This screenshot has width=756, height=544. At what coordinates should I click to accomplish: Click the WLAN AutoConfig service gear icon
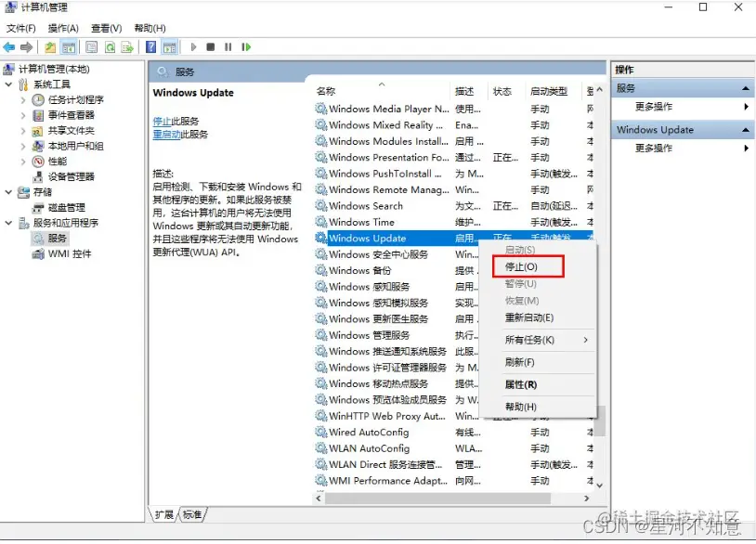point(320,448)
